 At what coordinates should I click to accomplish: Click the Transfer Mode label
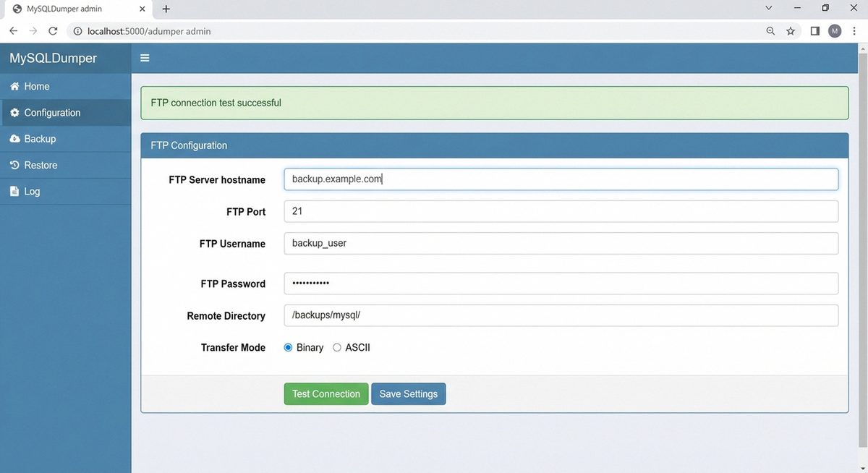(233, 348)
